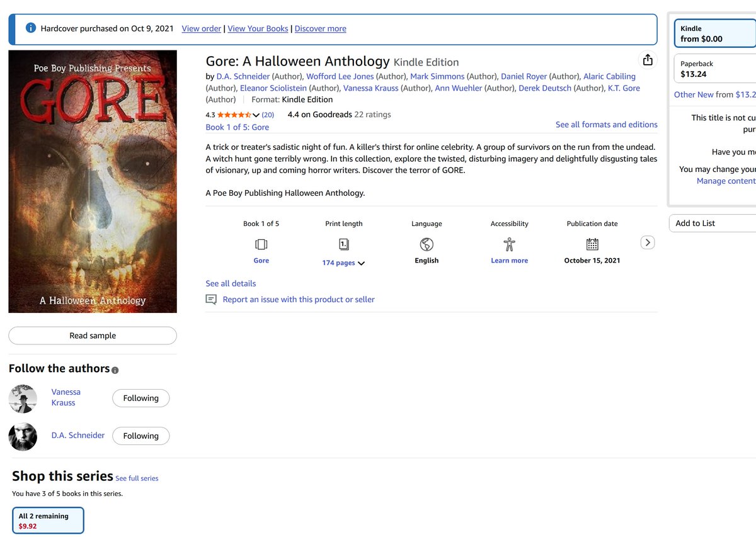Open Derek Deutsch author link
756x537 pixels.
(546, 88)
